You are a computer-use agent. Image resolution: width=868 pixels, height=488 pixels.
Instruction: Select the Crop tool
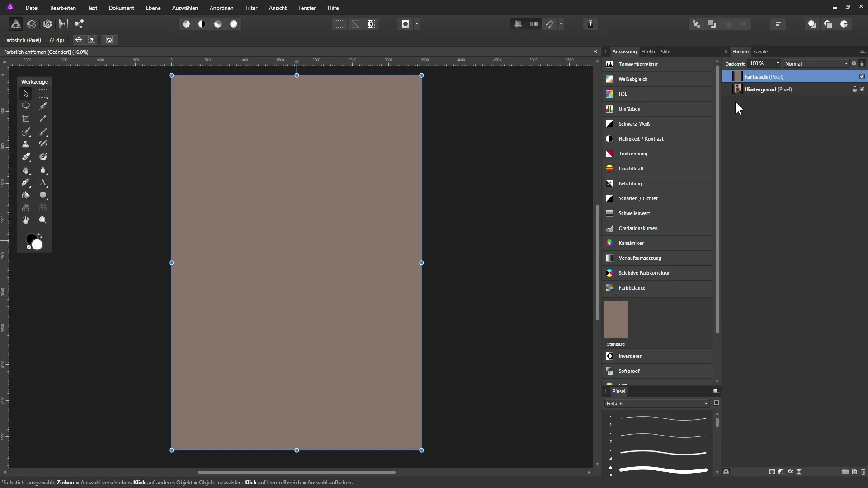click(26, 119)
